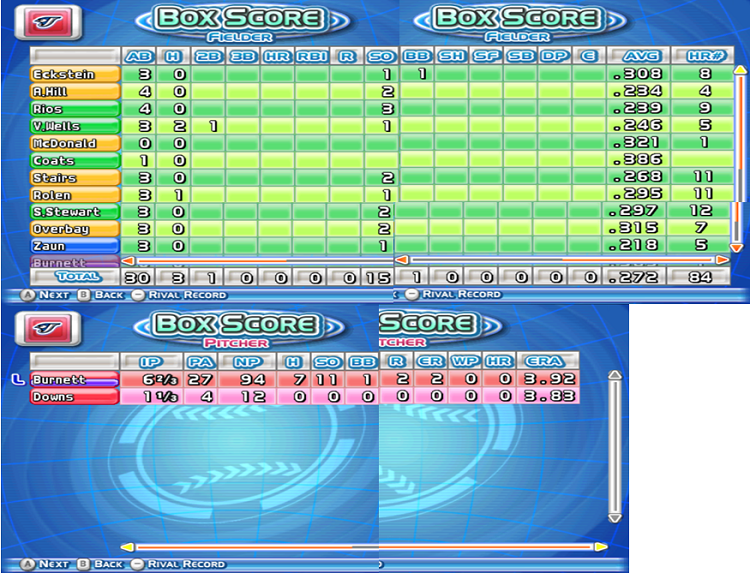Click the DP column header

[x=555, y=56]
